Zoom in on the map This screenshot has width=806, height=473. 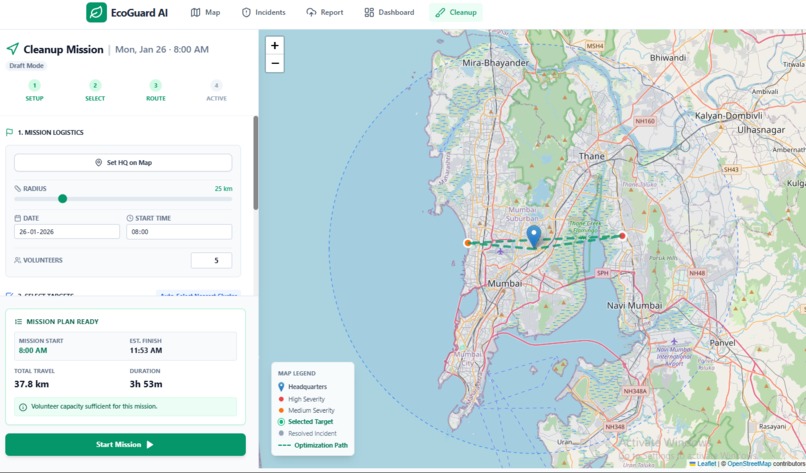[275, 46]
